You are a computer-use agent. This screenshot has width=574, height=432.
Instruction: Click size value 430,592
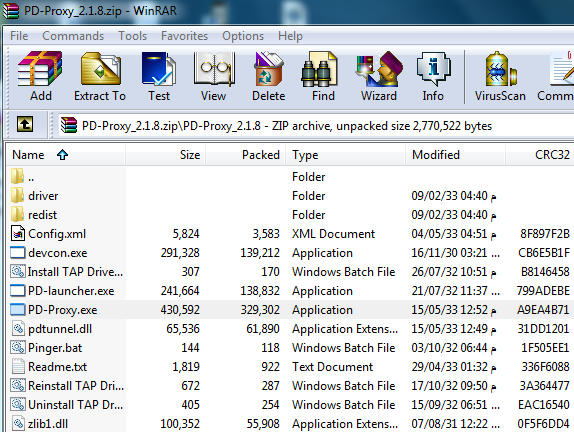(x=180, y=310)
